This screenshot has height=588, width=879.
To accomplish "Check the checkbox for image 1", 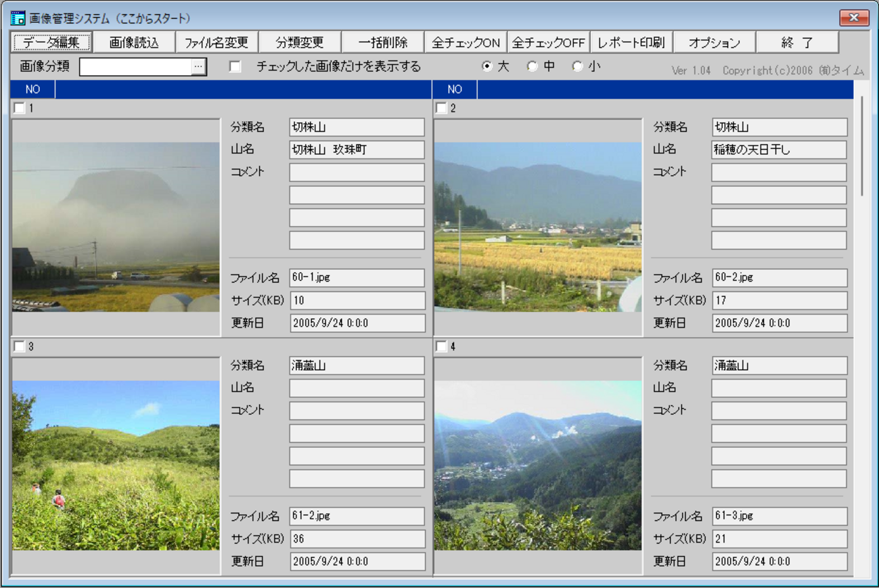I will (19, 108).
